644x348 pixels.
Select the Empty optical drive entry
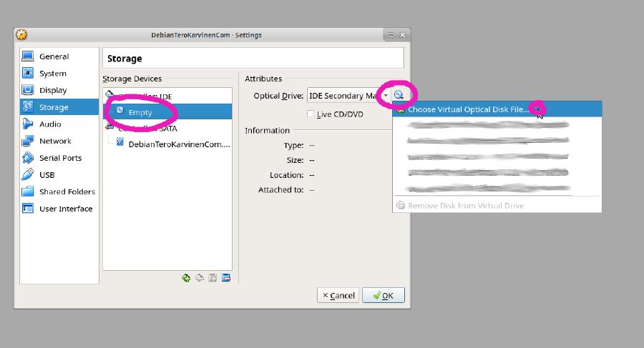140,112
